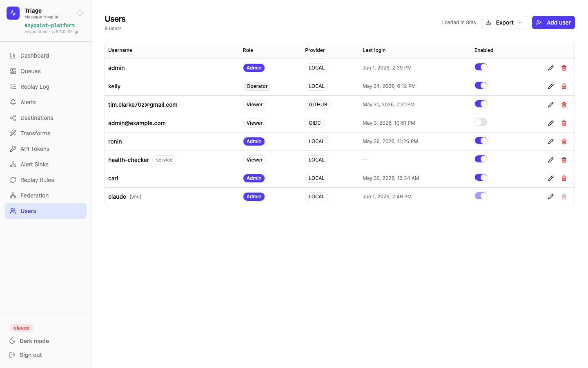588x368 pixels.
Task: Delete tim.clarke70z@gmail.com via trash icon
Action: tap(564, 105)
